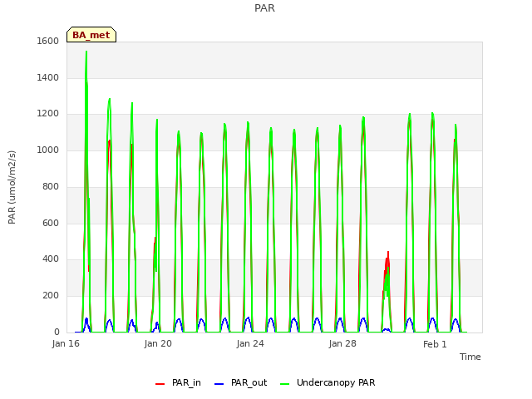This screenshot has width=532, height=399.
Task: Click the low red peak near 400 after Jan 28
Action: click(x=388, y=253)
